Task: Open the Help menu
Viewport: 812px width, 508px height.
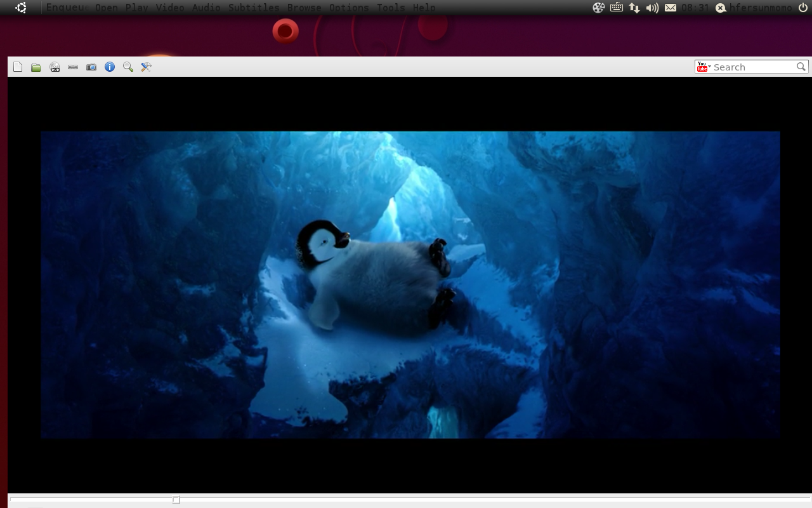Action: coord(424,8)
